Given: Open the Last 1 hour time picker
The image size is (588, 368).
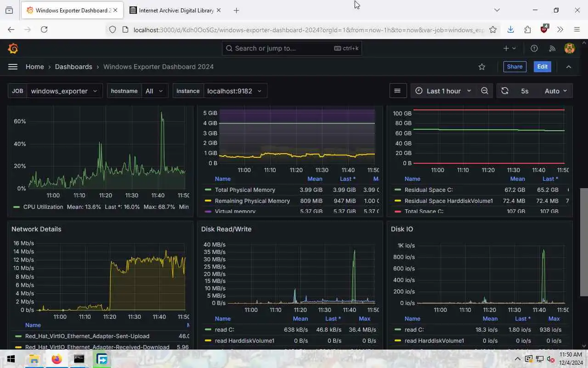Looking at the screenshot, I should tap(443, 91).
